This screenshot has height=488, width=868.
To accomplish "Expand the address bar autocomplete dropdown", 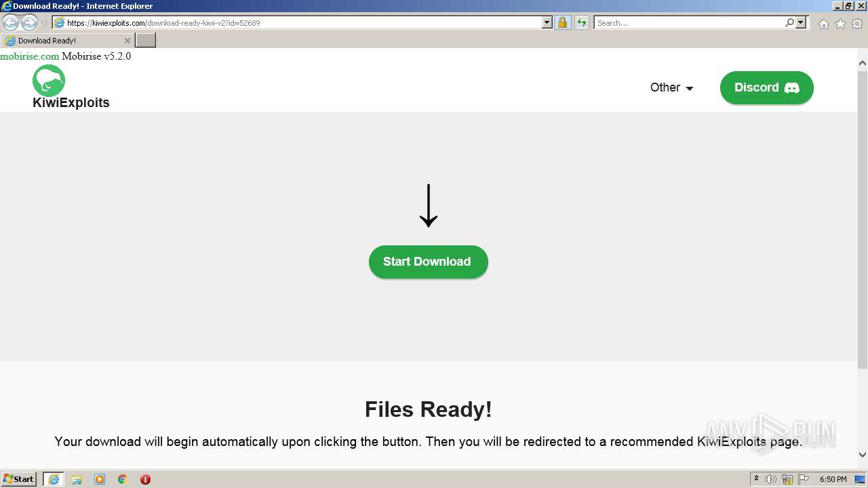I will point(547,22).
